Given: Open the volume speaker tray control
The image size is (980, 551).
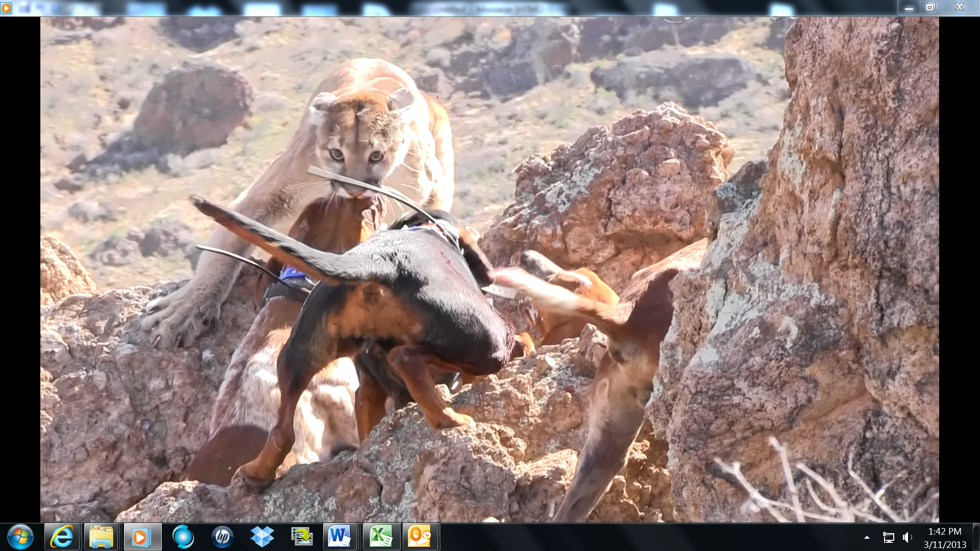Looking at the screenshot, I should point(907,537).
